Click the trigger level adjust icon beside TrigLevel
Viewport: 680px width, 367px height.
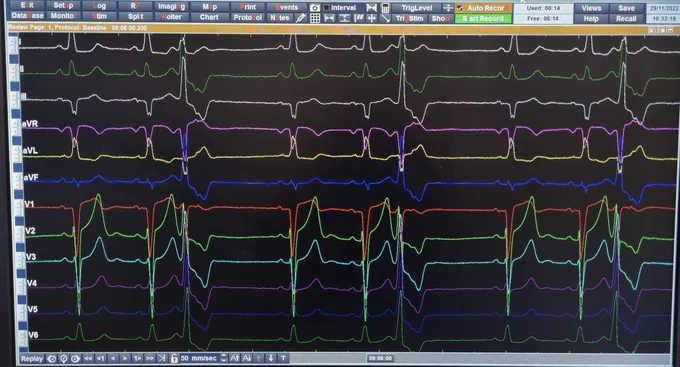448,8
